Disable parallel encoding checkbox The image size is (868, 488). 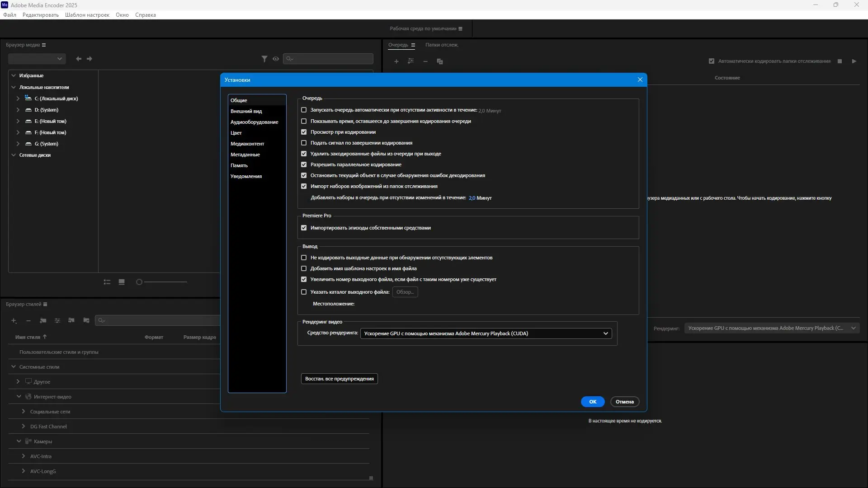pyautogui.click(x=304, y=164)
